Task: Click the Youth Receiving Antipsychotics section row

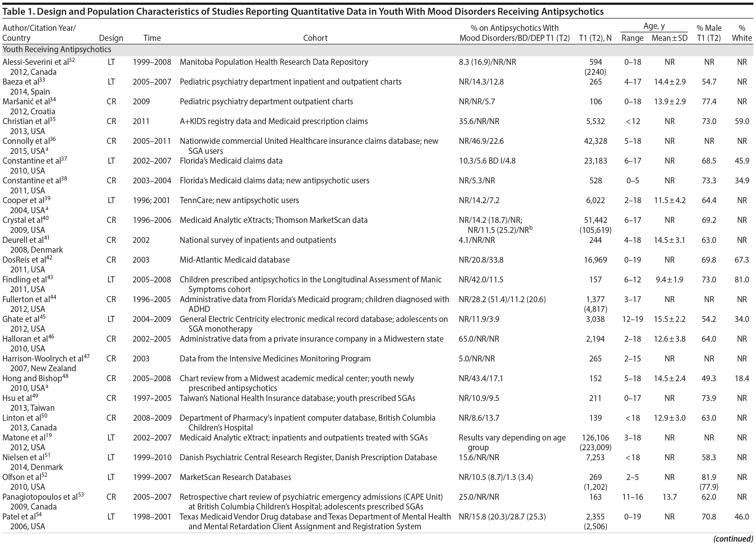Action: click(x=57, y=50)
